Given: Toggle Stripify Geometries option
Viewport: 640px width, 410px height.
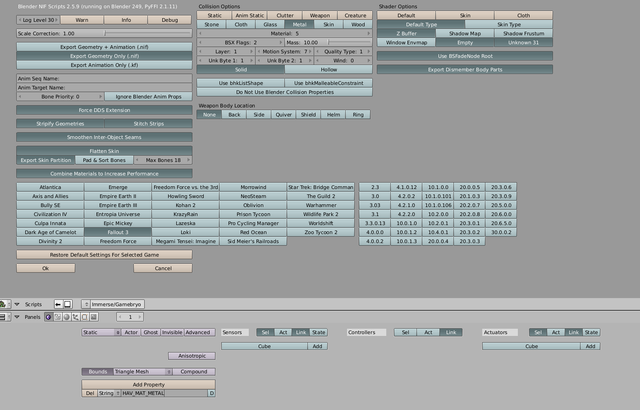Looking at the screenshot, I should click(x=60, y=124).
